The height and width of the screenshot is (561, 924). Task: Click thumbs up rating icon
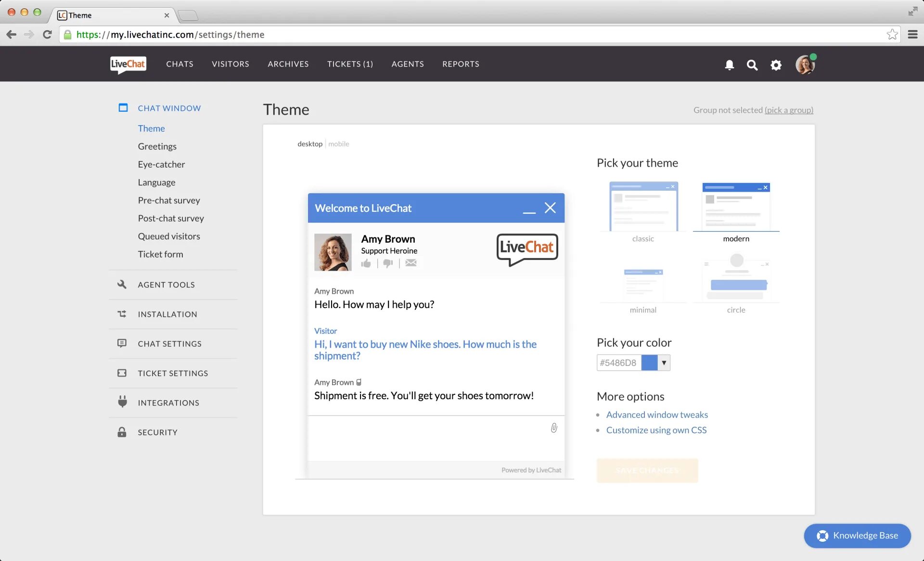pyautogui.click(x=366, y=263)
